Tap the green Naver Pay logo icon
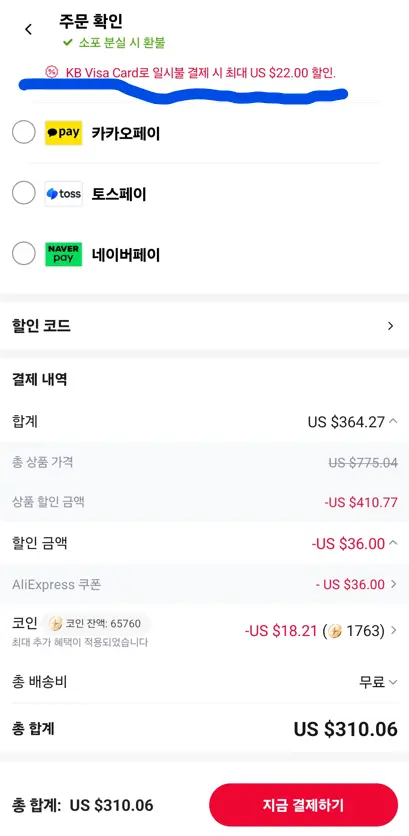 (63, 254)
